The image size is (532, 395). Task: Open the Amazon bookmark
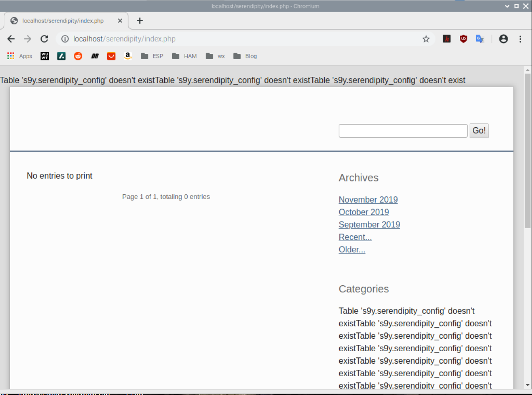[x=128, y=56]
